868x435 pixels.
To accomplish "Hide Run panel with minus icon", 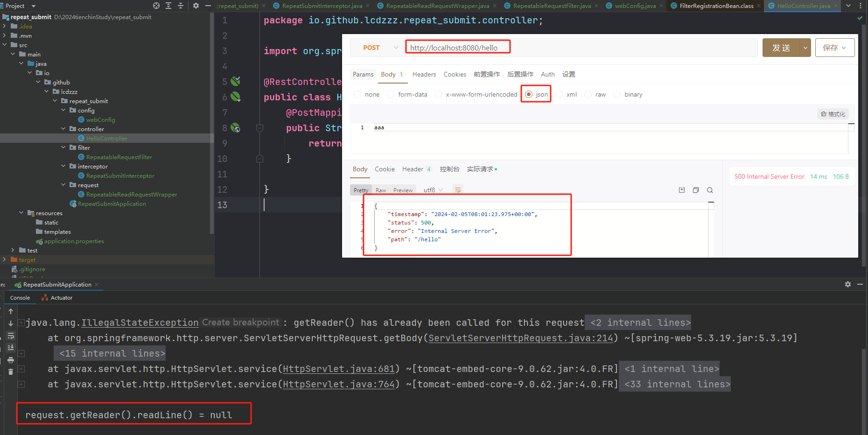I will pos(860,284).
